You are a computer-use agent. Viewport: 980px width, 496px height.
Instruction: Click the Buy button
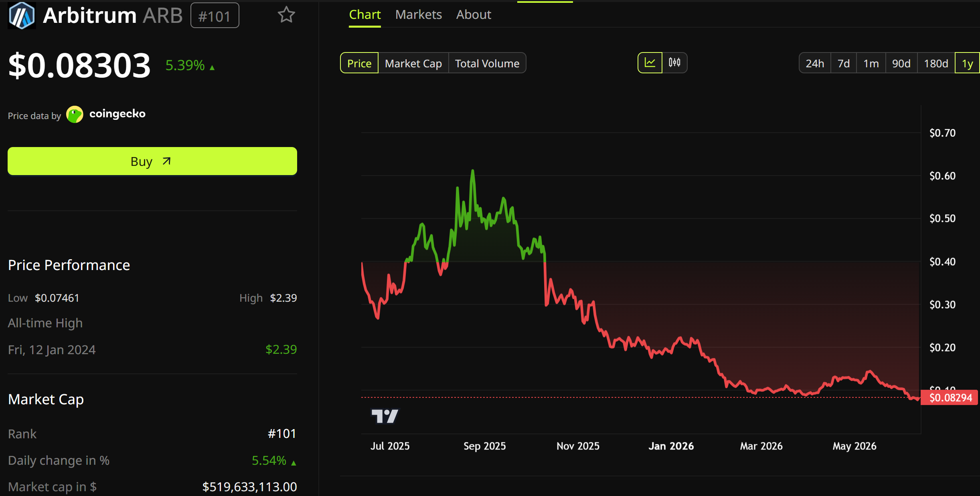pos(152,161)
